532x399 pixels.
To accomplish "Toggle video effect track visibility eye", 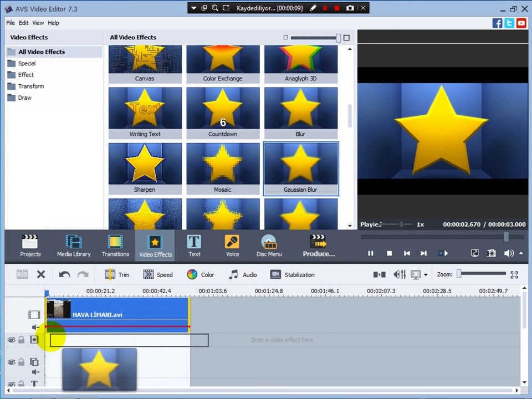I will click(x=11, y=340).
